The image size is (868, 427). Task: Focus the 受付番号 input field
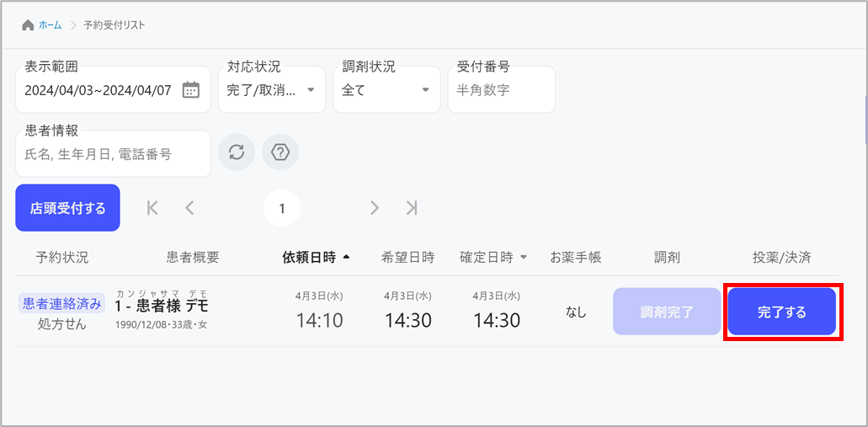(x=501, y=90)
